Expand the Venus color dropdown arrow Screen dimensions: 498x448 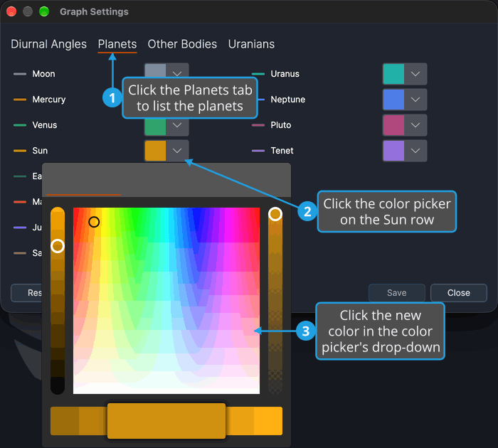point(177,125)
